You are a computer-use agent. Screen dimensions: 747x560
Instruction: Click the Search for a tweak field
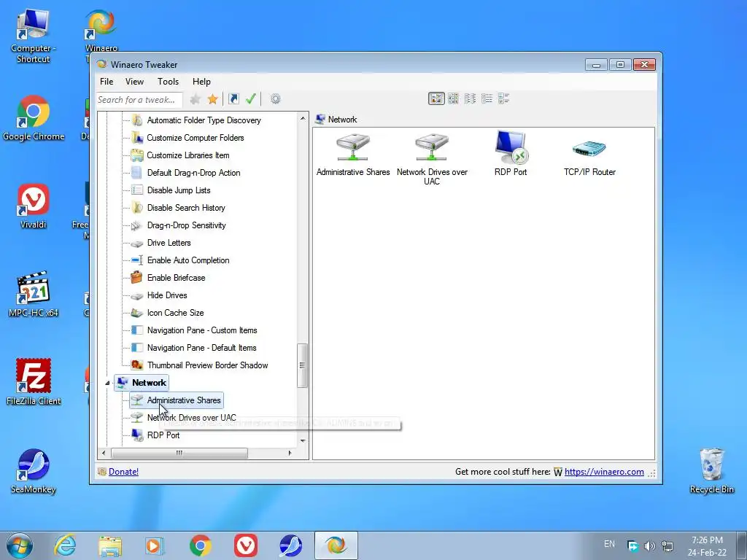[x=139, y=99]
